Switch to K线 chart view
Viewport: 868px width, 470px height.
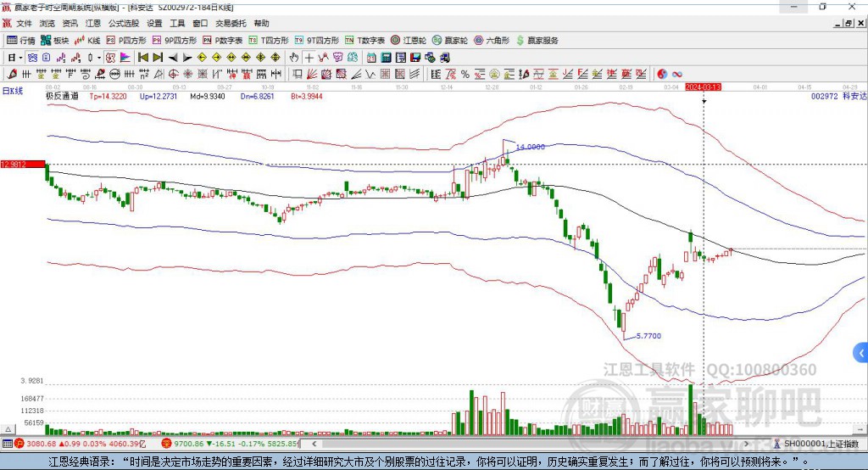(87, 41)
